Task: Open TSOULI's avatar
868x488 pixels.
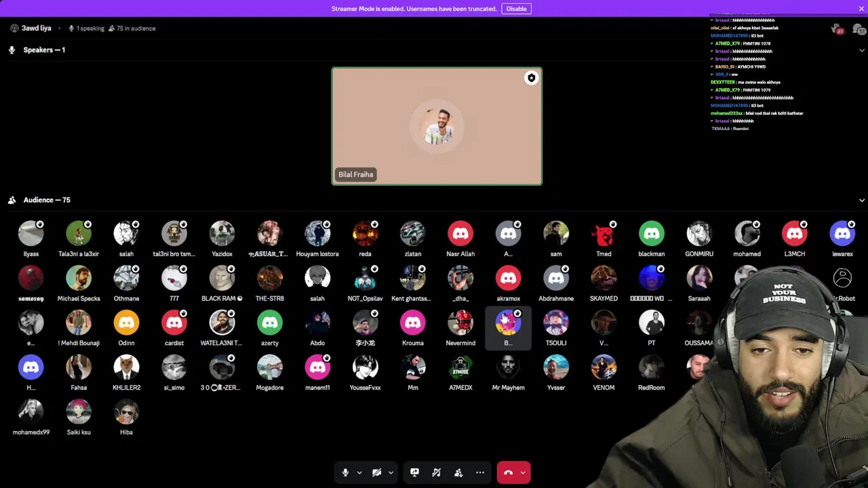Action: coord(556,323)
